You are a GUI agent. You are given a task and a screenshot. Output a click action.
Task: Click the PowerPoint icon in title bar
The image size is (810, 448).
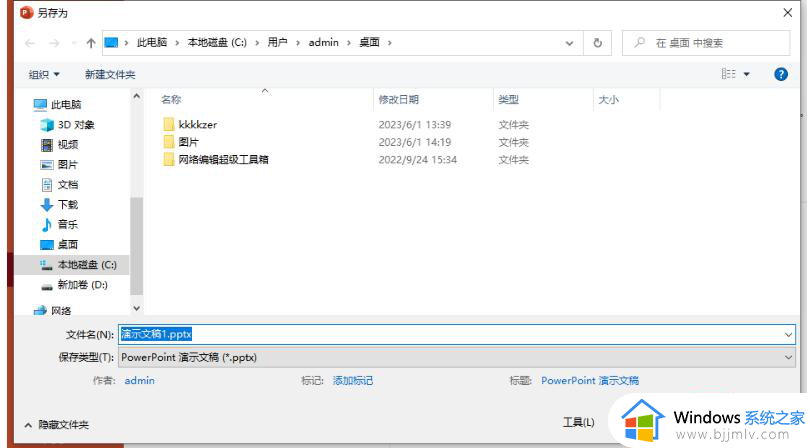pyautogui.click(x=26, y=12)
